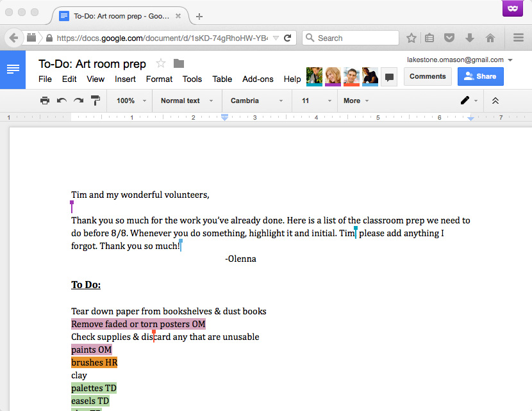The image size is (532, 411).
Task: Click the bookmark star in the address bar
Action: click(x=411, y=38)
